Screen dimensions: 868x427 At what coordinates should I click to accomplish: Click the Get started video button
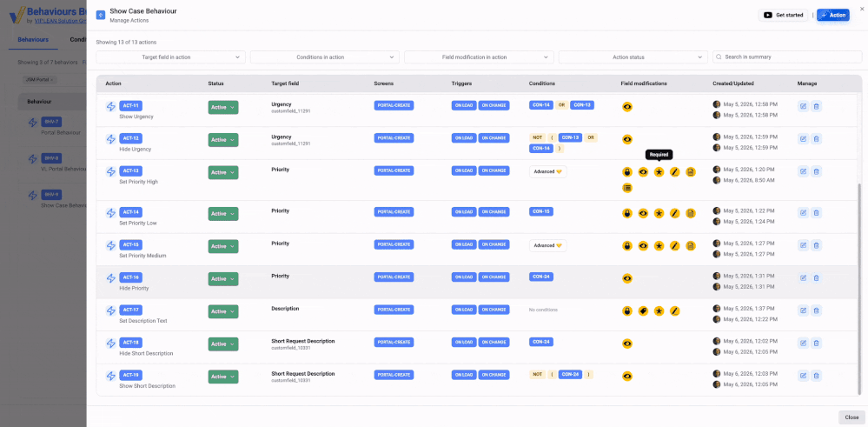784,15
